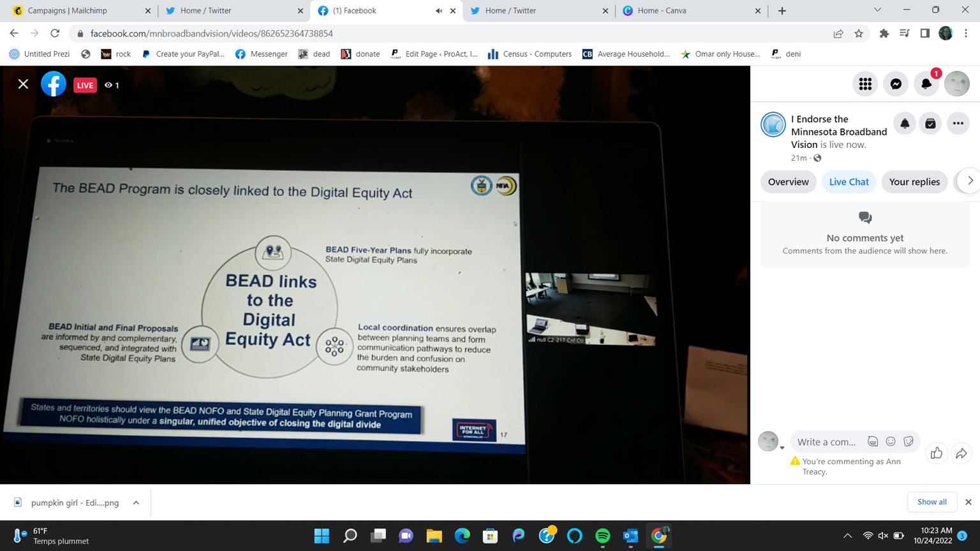The height and width of the screenshot is (551, 980).
Task: Open the emoji picker in comment box
Action: tap(891, 441)
